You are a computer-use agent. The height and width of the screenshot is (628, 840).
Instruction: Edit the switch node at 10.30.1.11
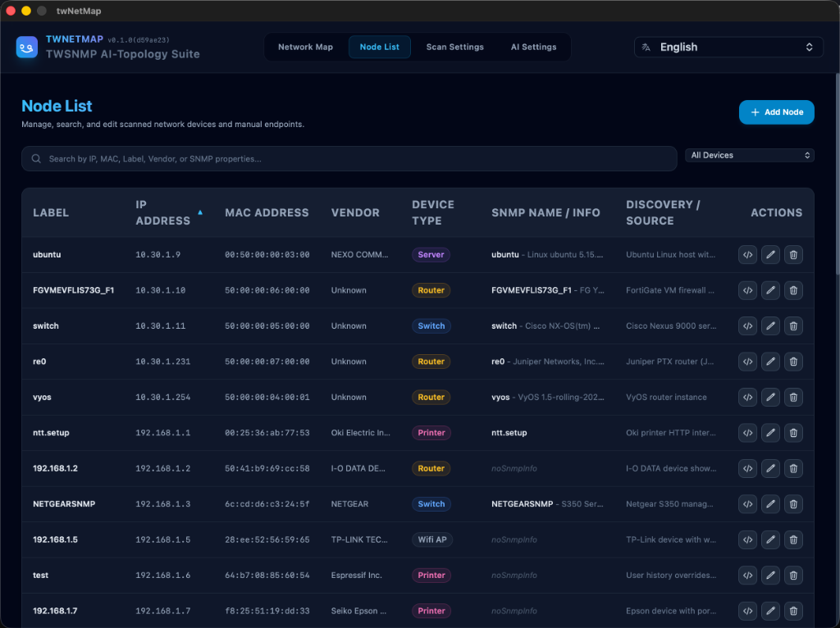pyautogui.click(x=770, y=326)
